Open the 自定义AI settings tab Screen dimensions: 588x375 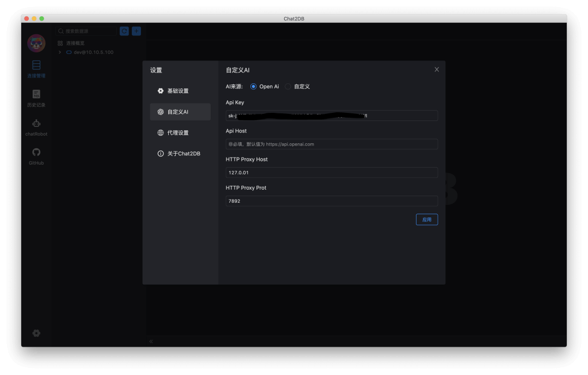tap(180, 112)
